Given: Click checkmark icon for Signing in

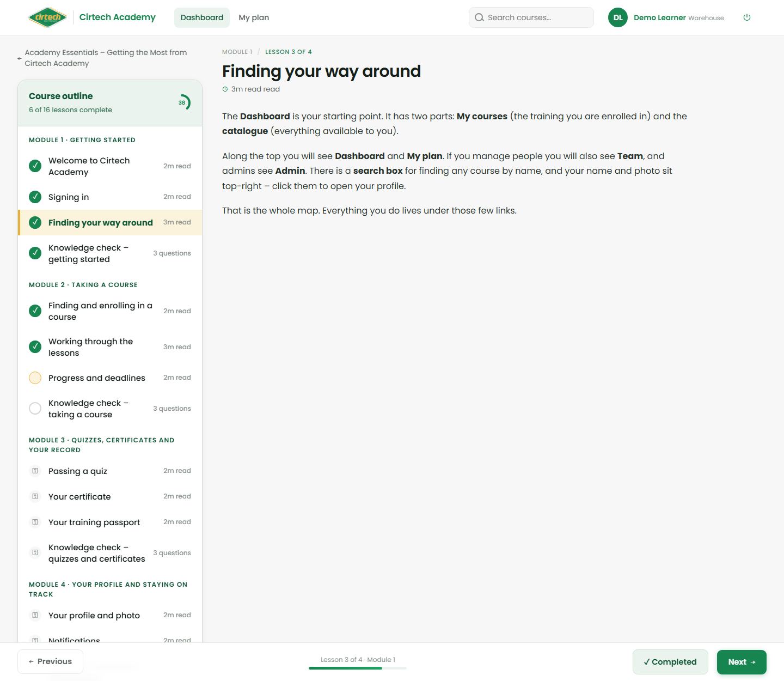Looking at the screenshot, I should [35, 197].
